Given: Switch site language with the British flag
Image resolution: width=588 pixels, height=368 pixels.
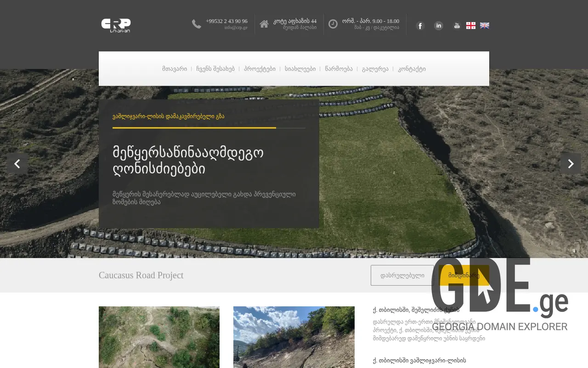Looking at the screenshot, I should (x=484, y=25).
